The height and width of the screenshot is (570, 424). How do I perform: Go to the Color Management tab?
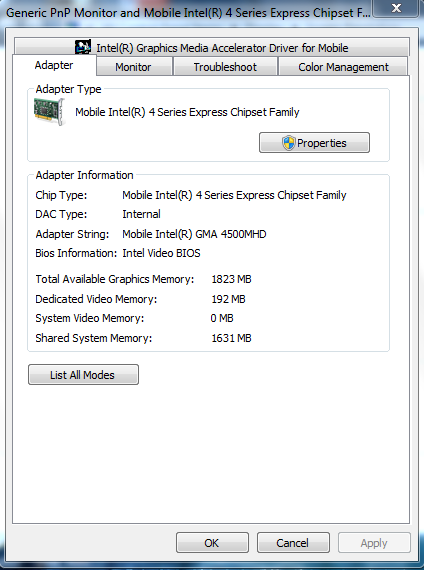[343, 67]
